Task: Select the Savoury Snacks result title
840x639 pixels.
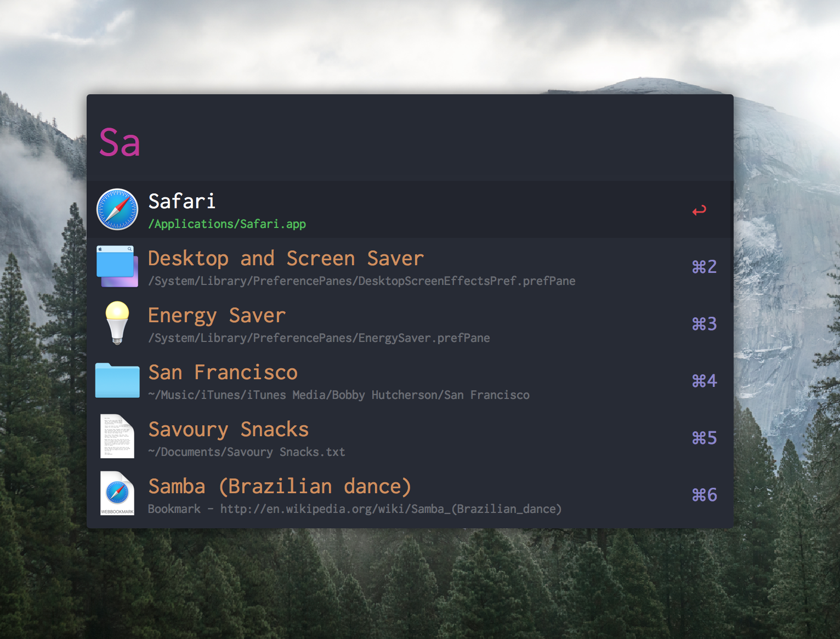Action: click(229, 430)
